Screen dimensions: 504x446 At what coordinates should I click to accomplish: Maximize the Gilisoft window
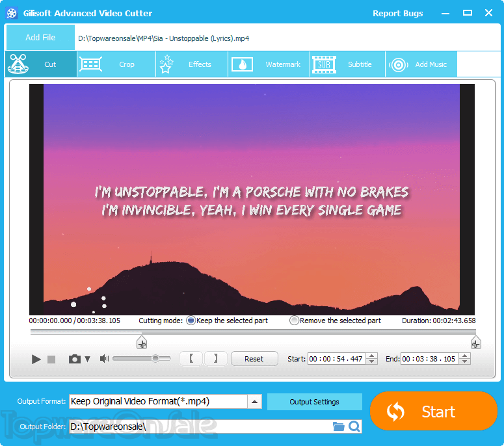468,13
